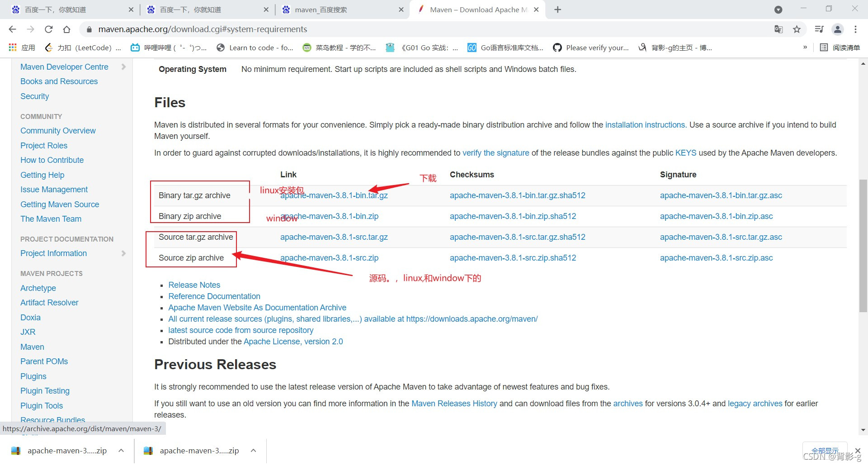Screen dimensions: 868x466
Task: Click the scrollbar up arrow
Action: (863, 64)
